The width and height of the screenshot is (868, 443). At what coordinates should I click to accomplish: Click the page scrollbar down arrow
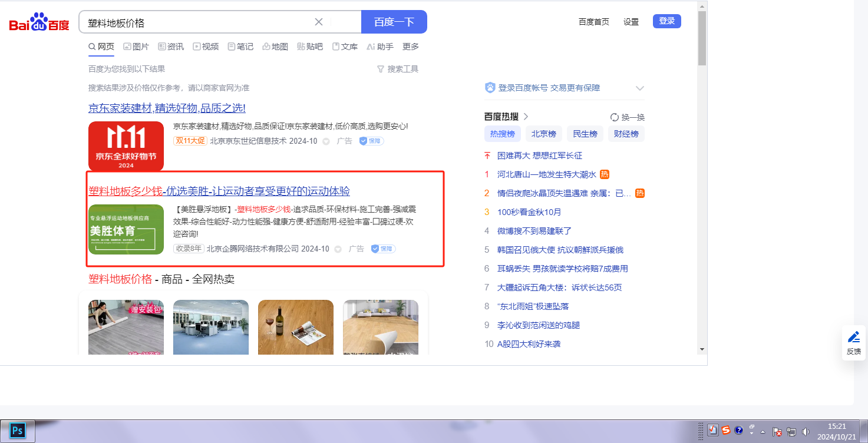(x=702, y=349)
